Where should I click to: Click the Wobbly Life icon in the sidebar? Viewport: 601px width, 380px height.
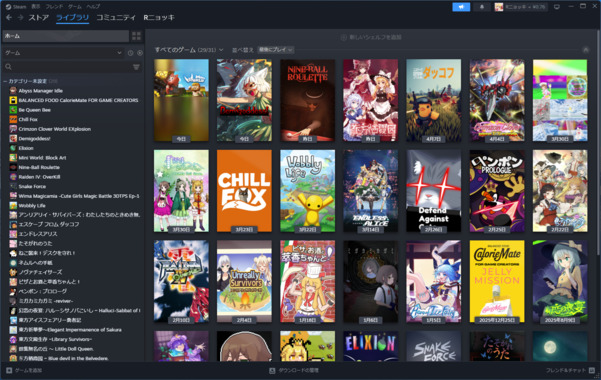coord(13,206)
